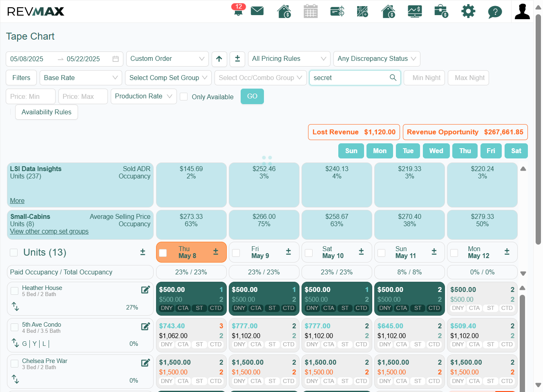Click the plus-minus adjust button in filter row
The image size is (543, 392).
[x=237, y=59]
